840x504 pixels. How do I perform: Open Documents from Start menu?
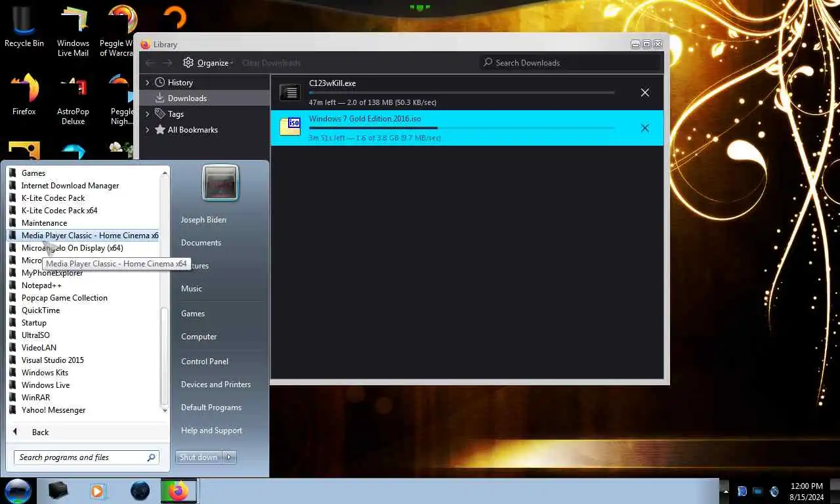click(201, 243)
